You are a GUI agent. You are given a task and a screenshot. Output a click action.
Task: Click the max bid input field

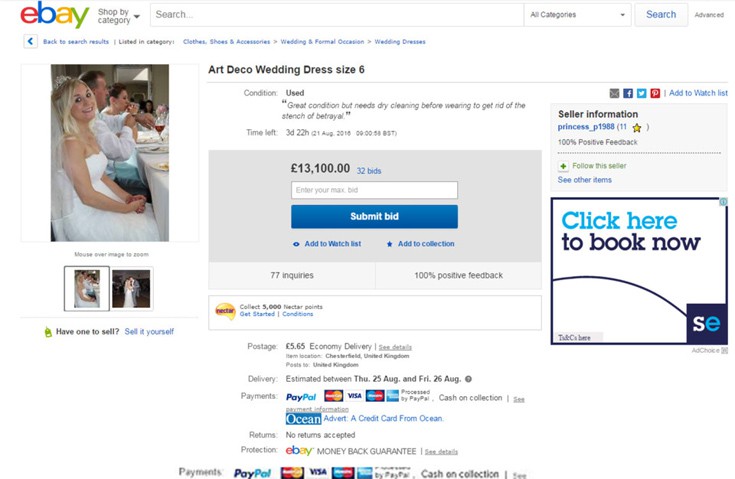click(374, 190)
